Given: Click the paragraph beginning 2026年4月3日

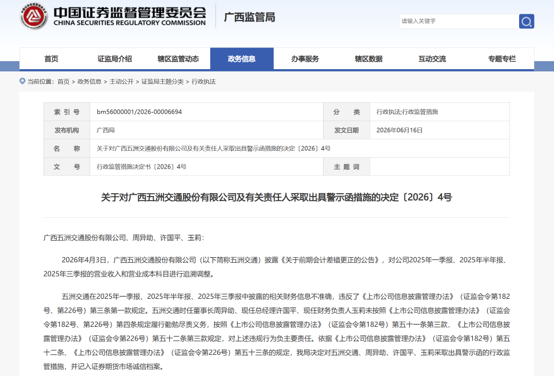Looking at the screenshot, I should (277, 267).
